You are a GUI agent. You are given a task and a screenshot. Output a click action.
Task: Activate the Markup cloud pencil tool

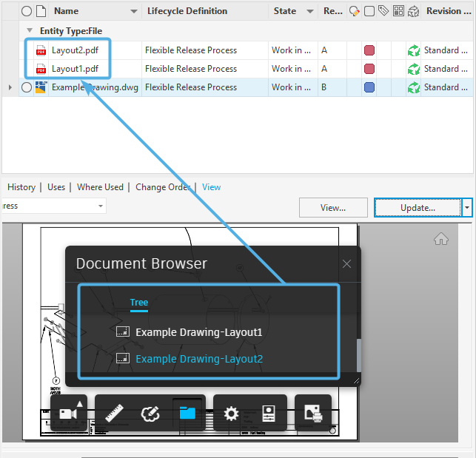click(150, 414)
